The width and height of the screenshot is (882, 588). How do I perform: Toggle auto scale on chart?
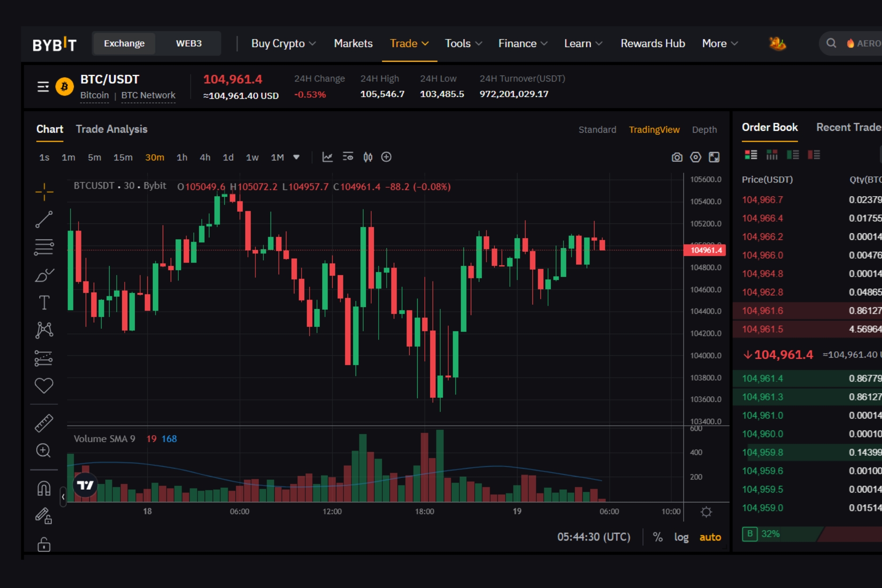710,537
